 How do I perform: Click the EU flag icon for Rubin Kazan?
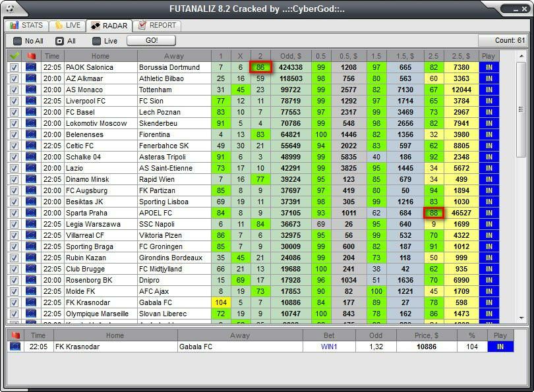click(x=31, y=258)
